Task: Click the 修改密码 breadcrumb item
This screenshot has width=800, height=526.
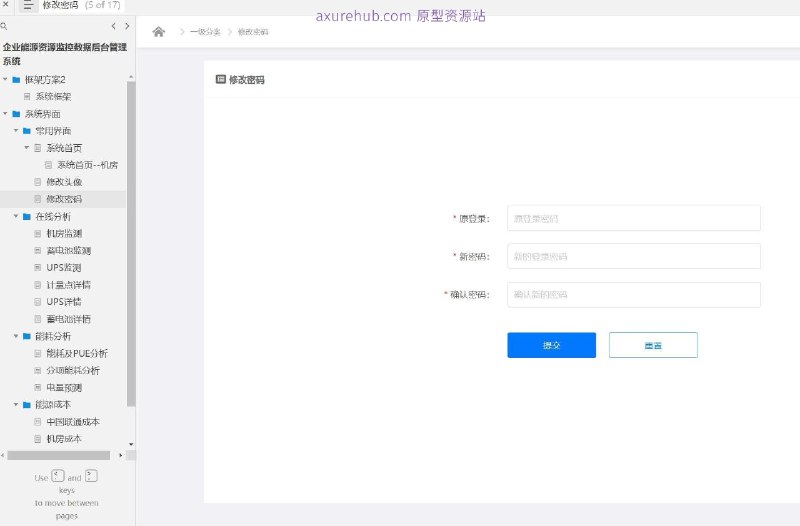Action: click(x=253, y=32)
